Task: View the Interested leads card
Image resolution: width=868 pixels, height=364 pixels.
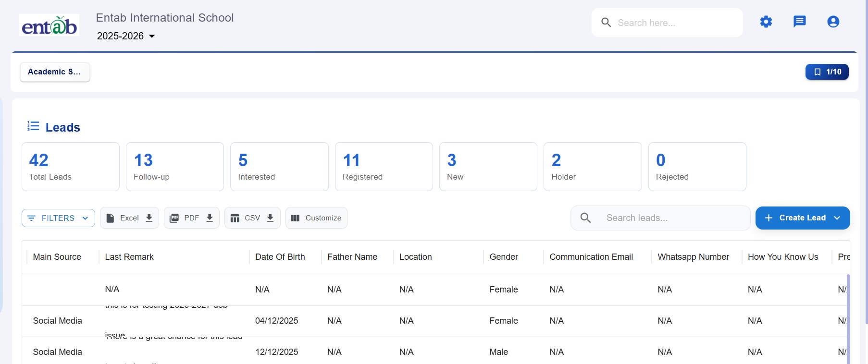Action: (279, 167)
